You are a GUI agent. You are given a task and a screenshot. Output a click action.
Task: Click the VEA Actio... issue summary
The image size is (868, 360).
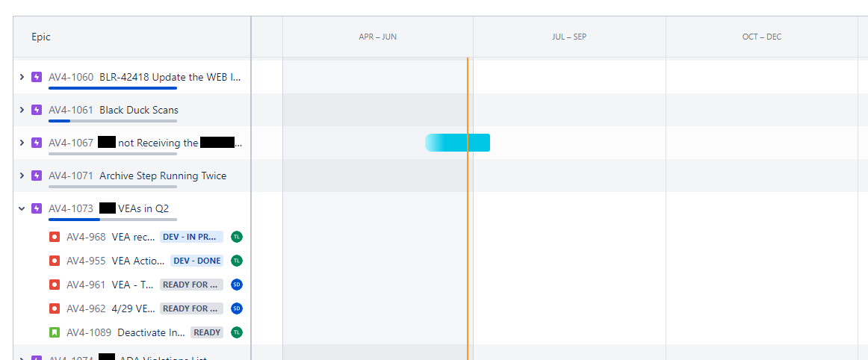click(138, 261)
